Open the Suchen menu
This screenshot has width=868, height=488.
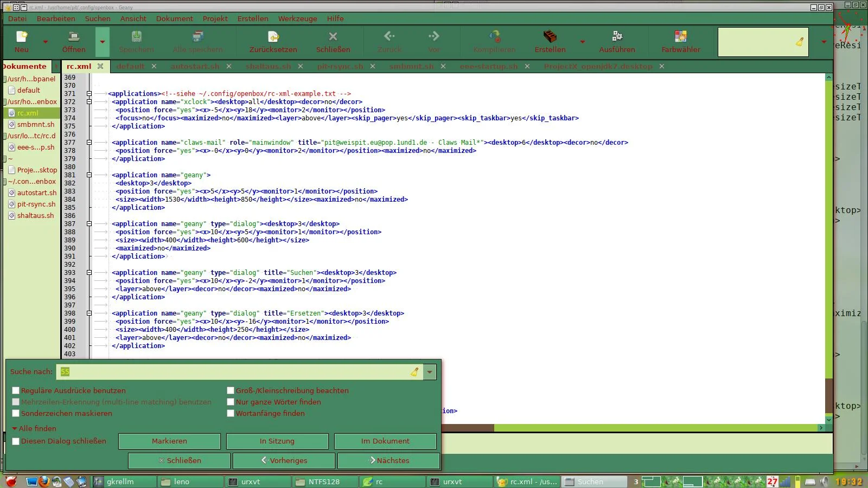coord(98,18)
